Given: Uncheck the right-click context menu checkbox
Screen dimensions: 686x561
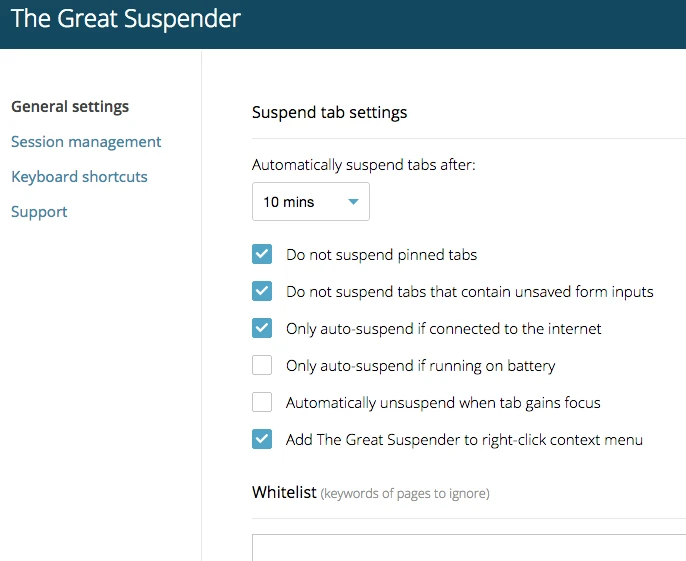Looking at the screenshot, I should coord(262,439).
